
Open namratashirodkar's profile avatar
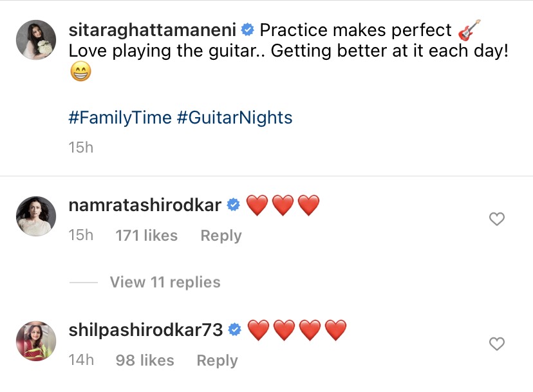pyautogui.click(x=36, y=217)
